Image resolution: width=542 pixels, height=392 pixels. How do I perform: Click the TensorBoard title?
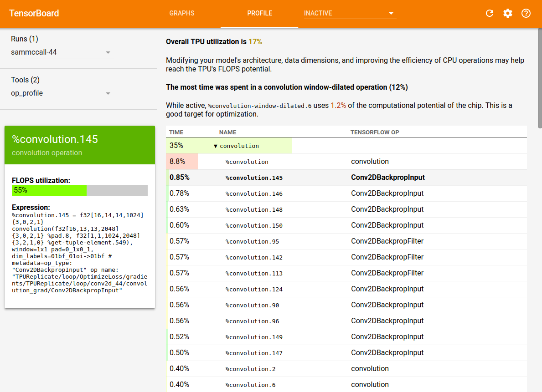point(34,13)
